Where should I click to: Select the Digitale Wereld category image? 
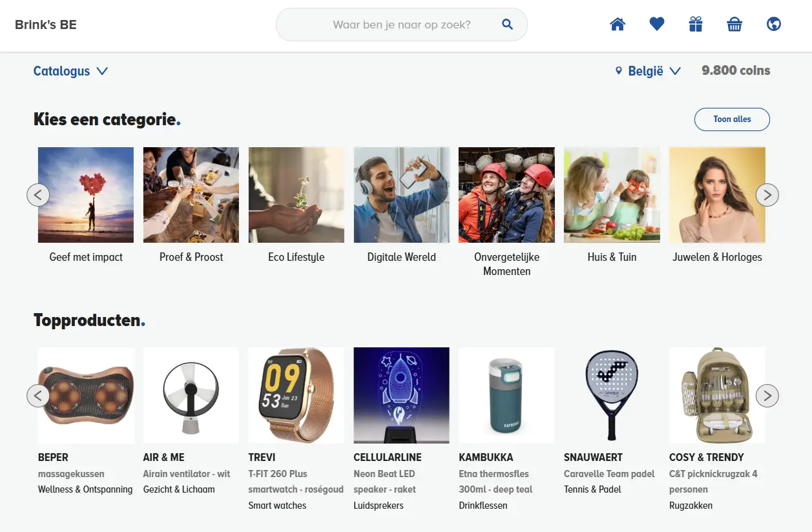[x=401, y=195]
